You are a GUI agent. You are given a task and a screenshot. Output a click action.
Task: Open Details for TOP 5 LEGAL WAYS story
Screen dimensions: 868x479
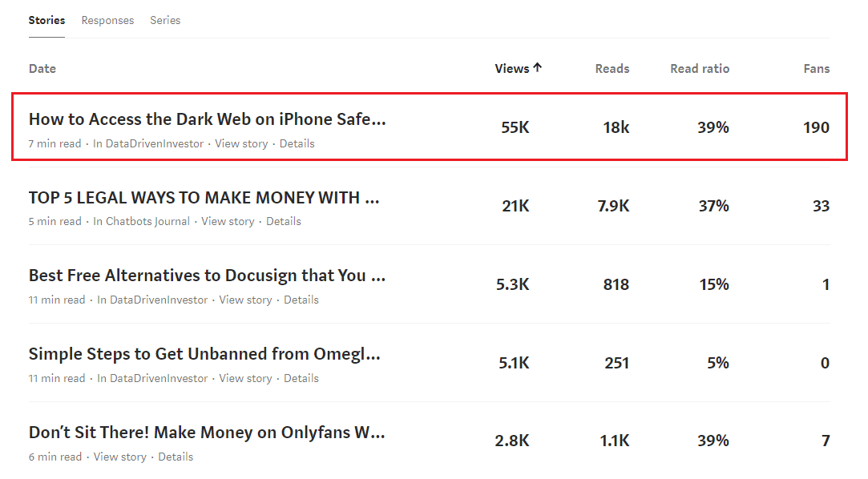point(284,222)
